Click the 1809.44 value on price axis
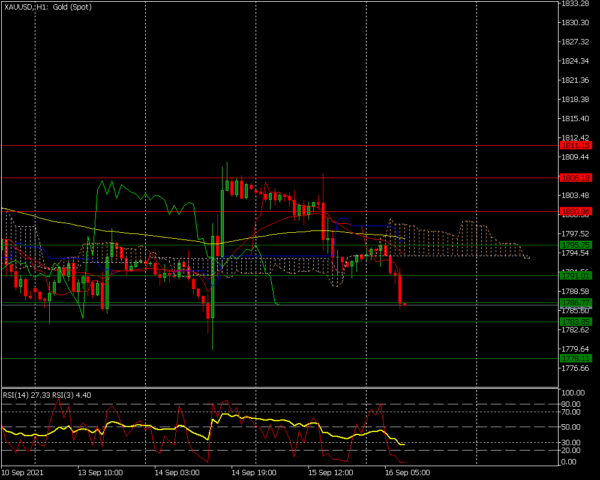The height and width of the screenshot is (480, 600). pos(575,157)
